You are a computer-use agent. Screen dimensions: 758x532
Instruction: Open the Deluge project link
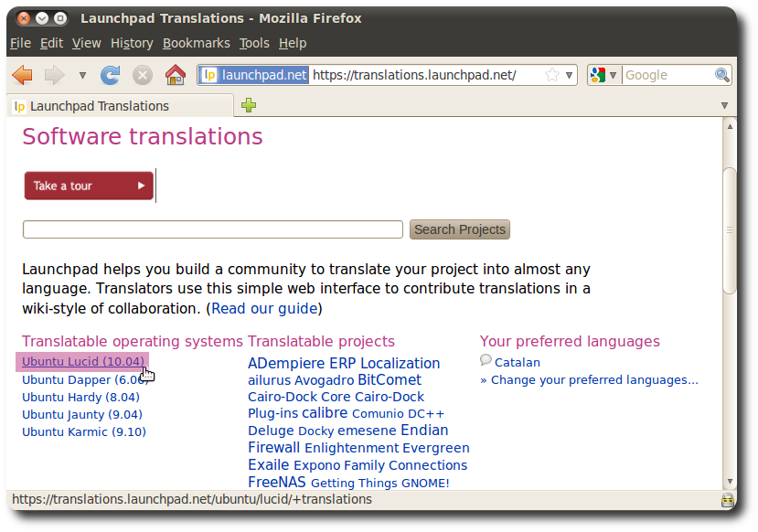click(x=271, y=431)
